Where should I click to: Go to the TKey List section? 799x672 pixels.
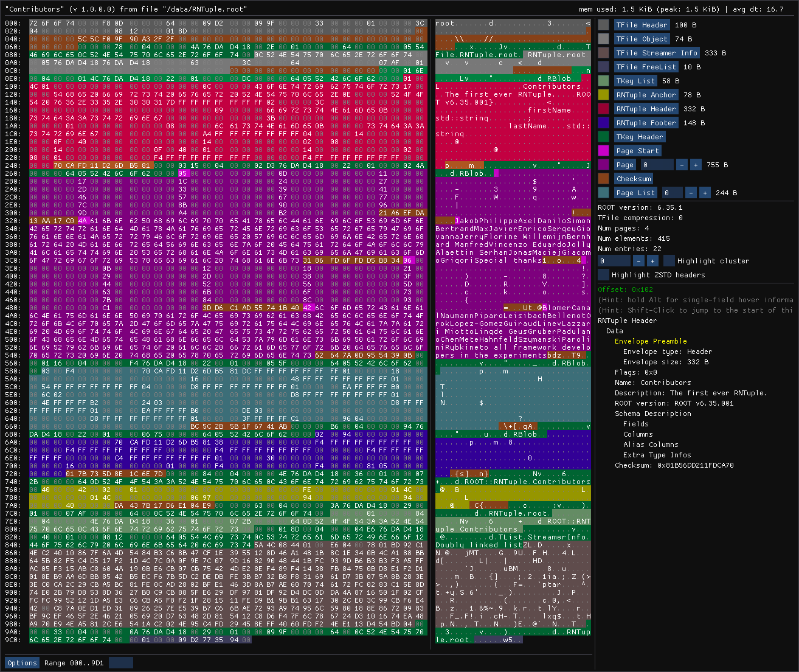(x=635, y=81)
